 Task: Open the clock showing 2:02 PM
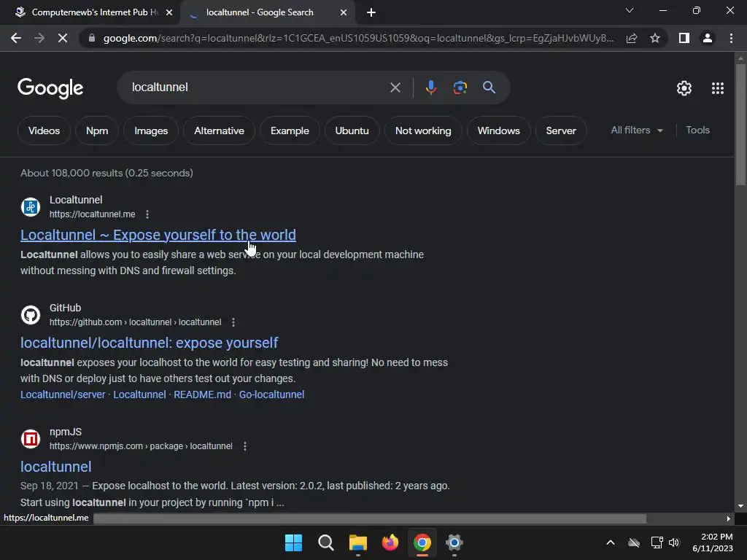(x=713, y=542)
